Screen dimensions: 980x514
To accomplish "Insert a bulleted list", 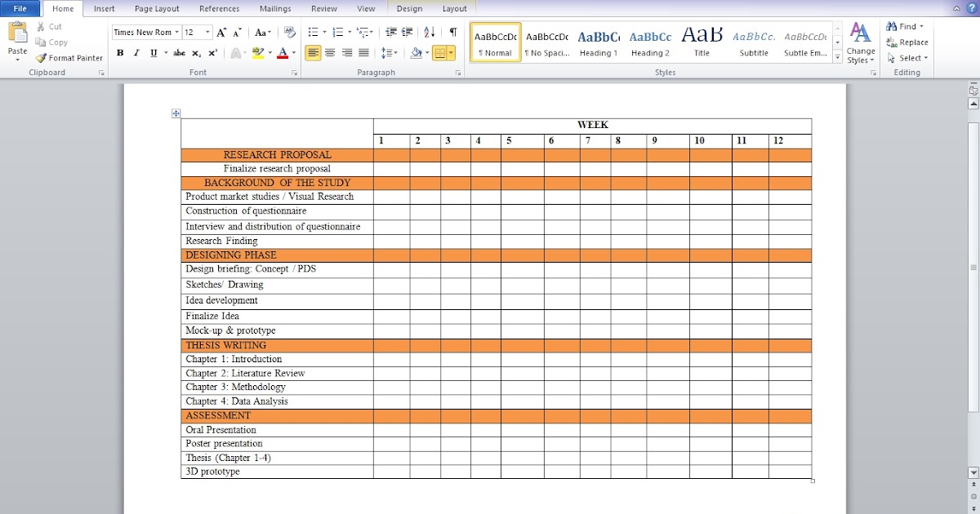I will [x=313, y=33].
